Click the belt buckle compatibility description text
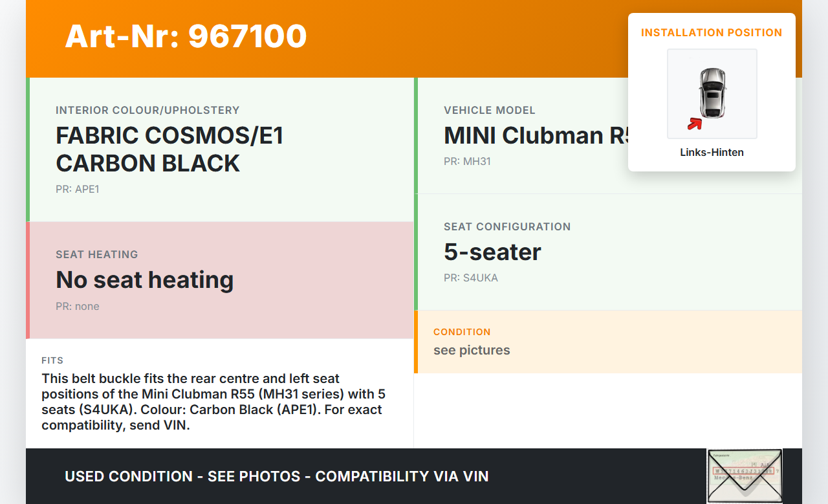The image size is (828, 504). click(x=213, y=402)
